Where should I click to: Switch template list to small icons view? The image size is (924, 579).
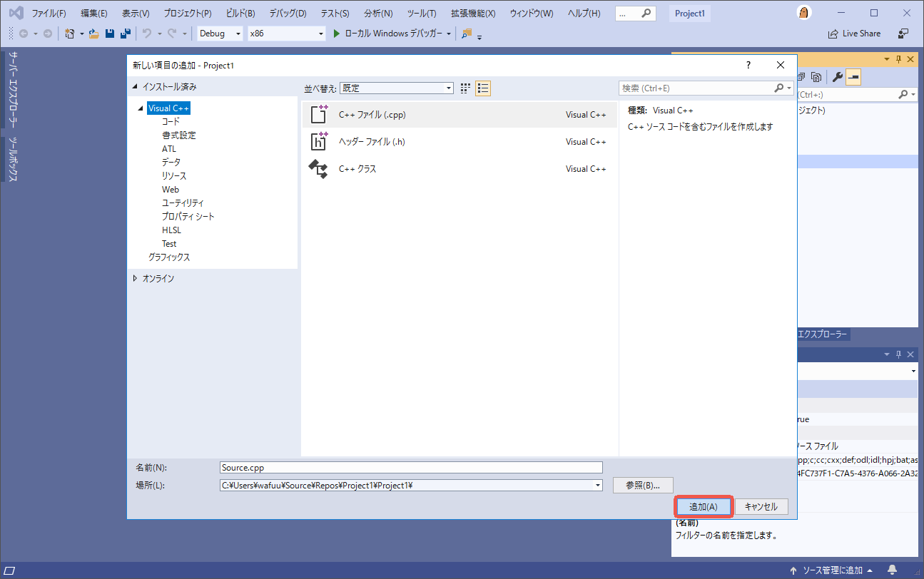[465, 88]
